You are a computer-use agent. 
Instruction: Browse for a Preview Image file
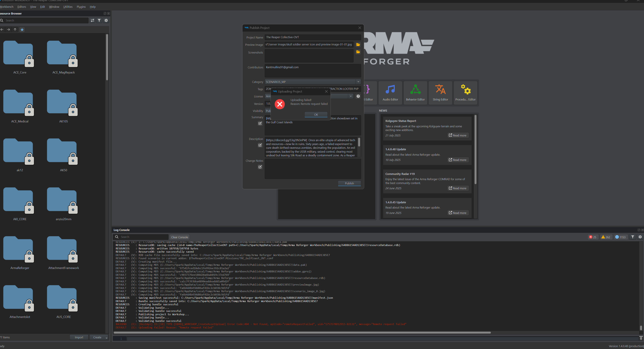[x=358, y=45]
